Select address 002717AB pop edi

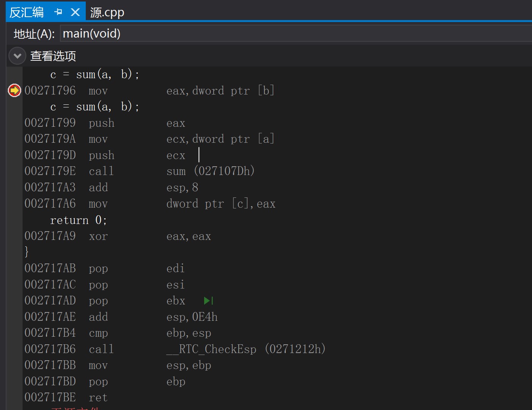tap(104, 268)
